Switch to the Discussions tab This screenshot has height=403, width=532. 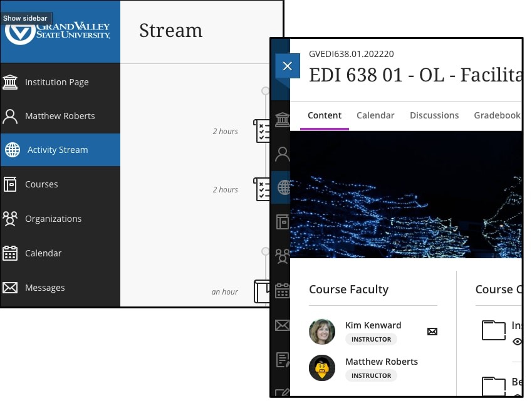pos(434,115)
